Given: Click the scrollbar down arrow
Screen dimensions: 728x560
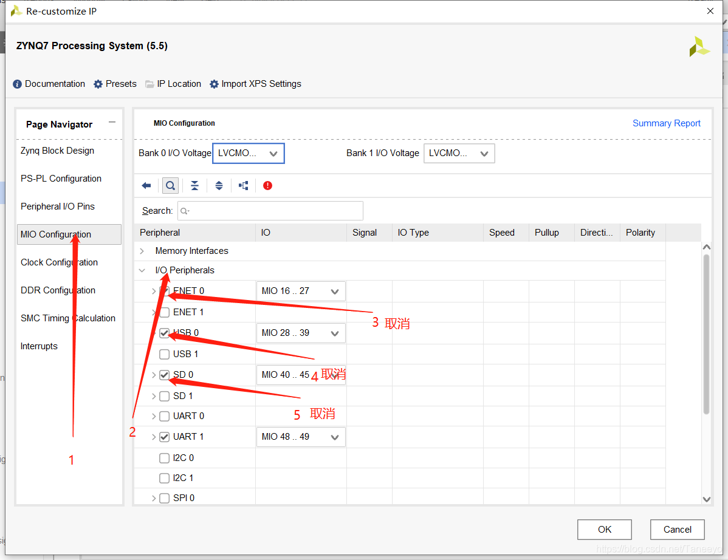Looking at the screenshot, I should point(707,499).
